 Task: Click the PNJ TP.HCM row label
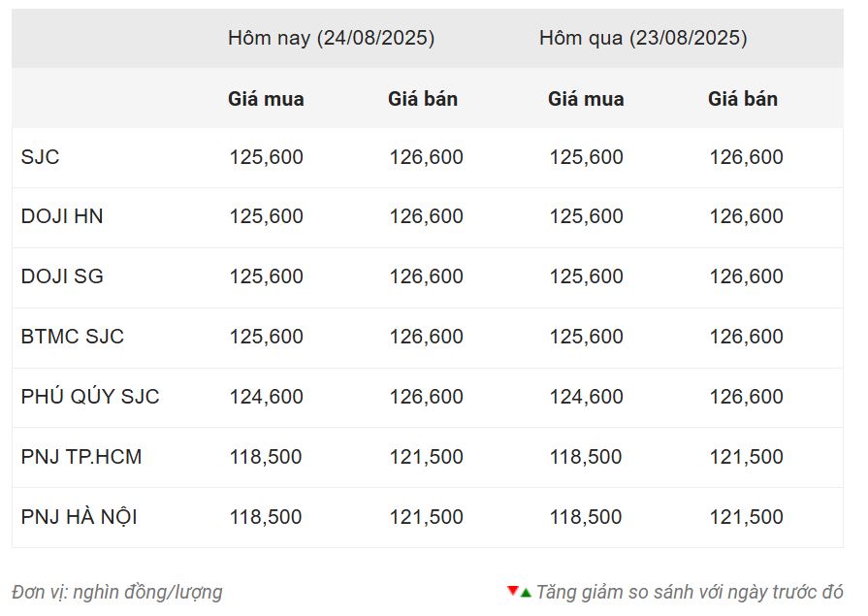point(81,457)
